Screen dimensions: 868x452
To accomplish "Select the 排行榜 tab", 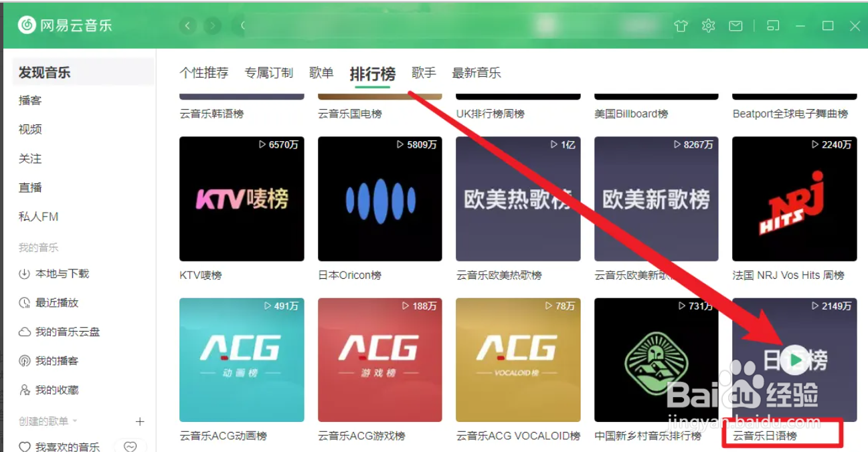I will click(x=373, y=74).
